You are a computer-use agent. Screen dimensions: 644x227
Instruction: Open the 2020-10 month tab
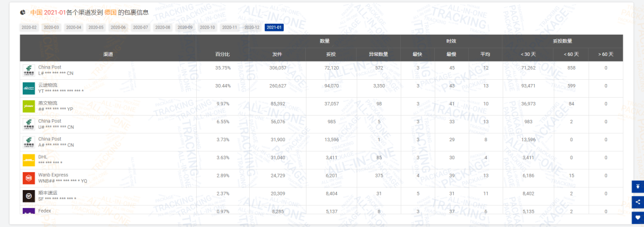[207, 27]
